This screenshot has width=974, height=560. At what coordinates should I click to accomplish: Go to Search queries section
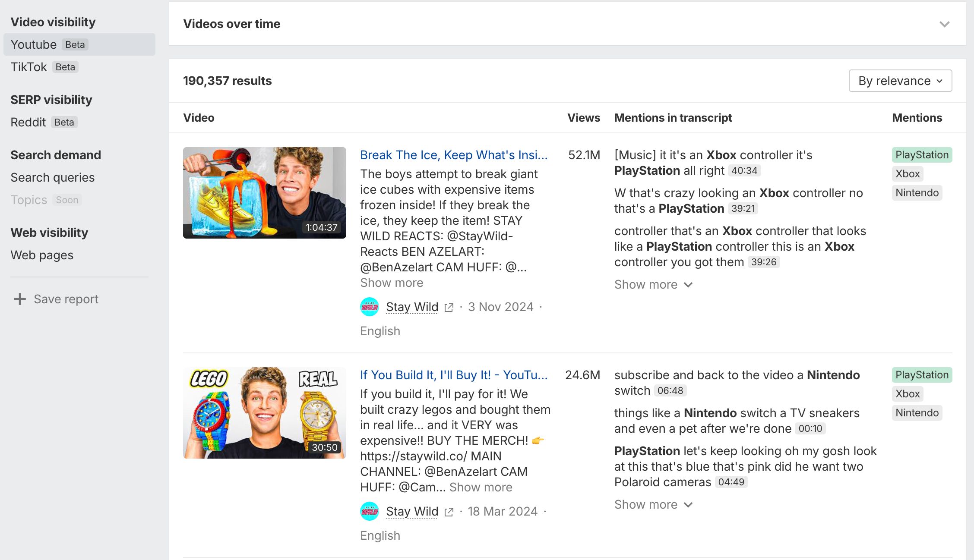(52, 177)
